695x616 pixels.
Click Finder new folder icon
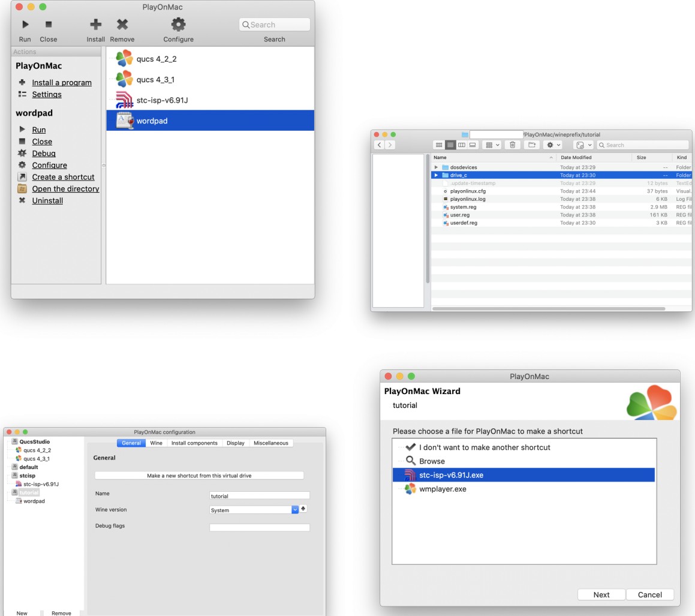(532, 145)
